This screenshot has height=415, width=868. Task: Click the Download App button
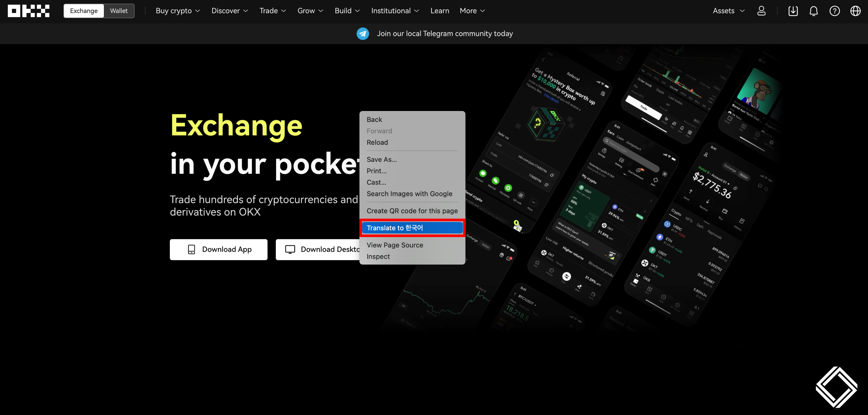(218, 249)
